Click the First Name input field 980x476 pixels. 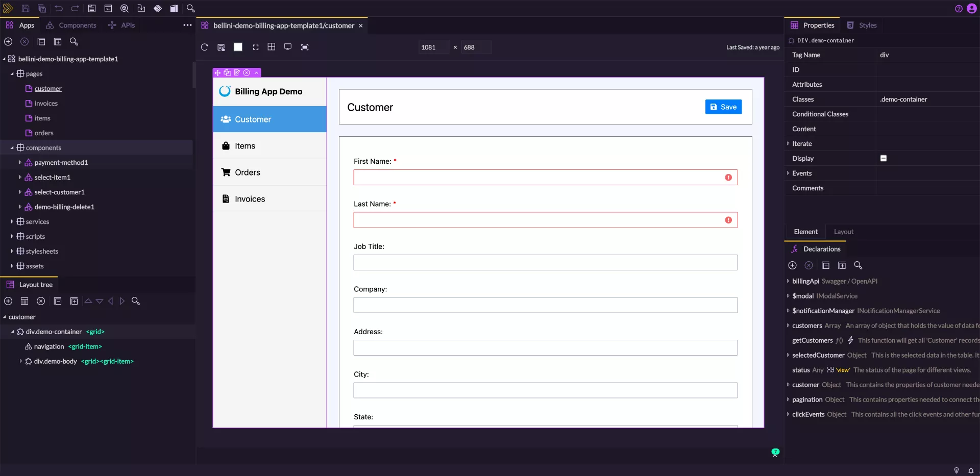pyautogui.click(x=545, y=178)
